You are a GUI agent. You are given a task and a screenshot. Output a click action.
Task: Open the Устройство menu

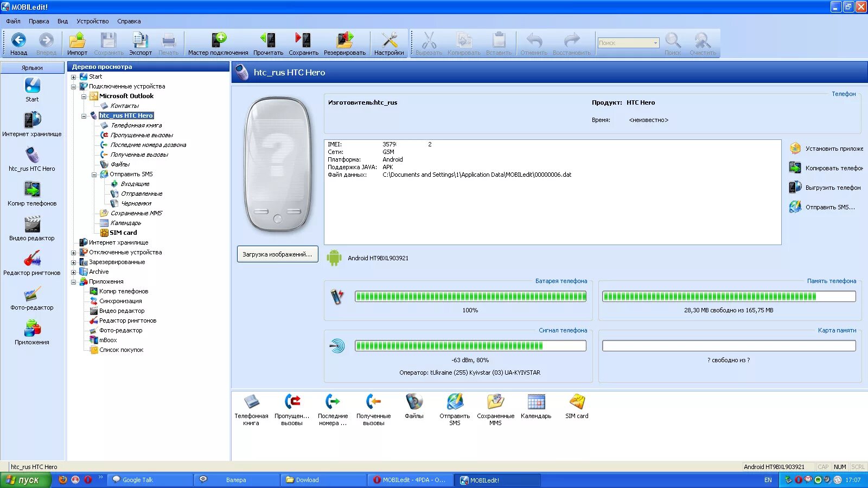tap(93, 21)
